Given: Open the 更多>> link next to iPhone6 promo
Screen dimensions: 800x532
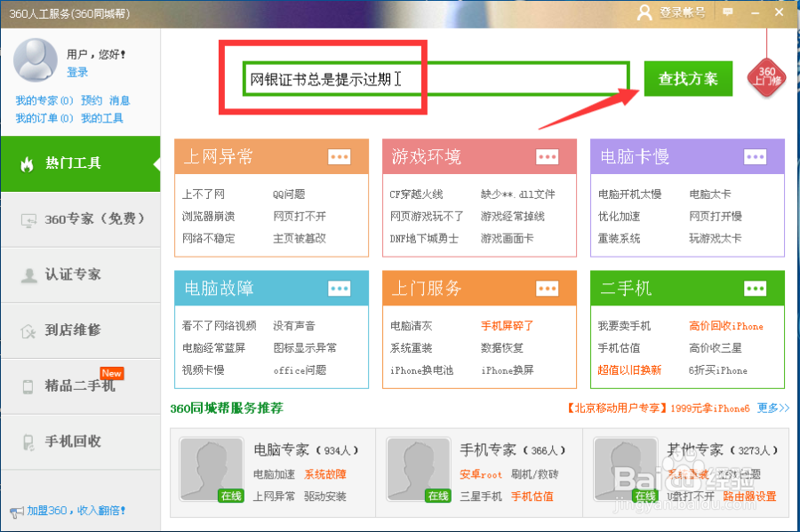Looking at the screenshot, I should pos(771,409).
